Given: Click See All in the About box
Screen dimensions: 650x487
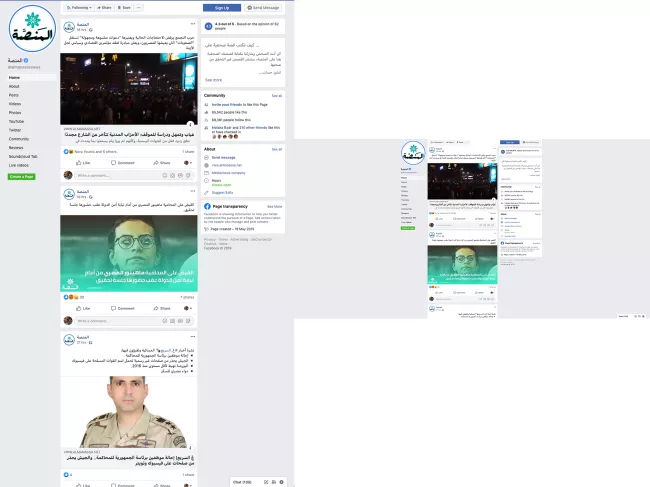Looking at the screenshot, I should tap(276, 149).
